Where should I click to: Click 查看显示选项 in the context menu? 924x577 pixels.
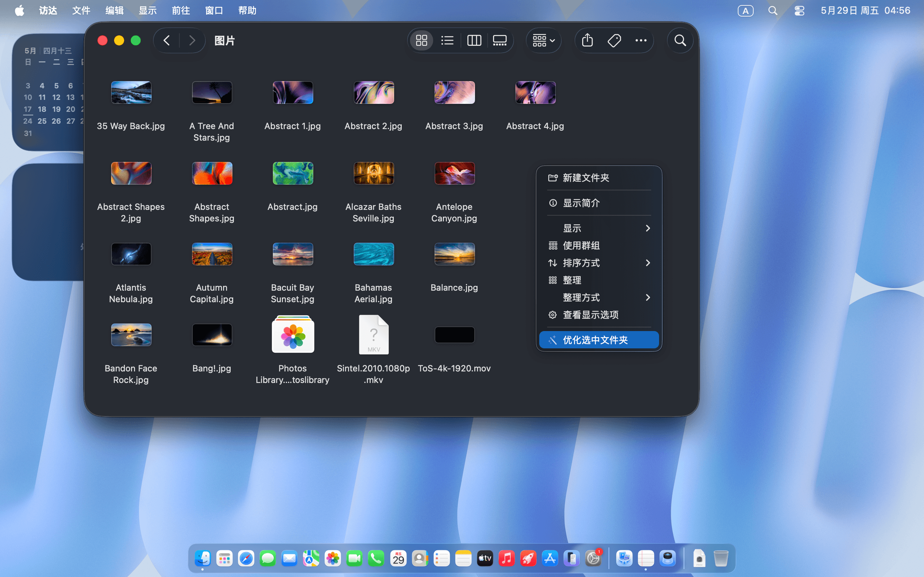coord(599,315)
